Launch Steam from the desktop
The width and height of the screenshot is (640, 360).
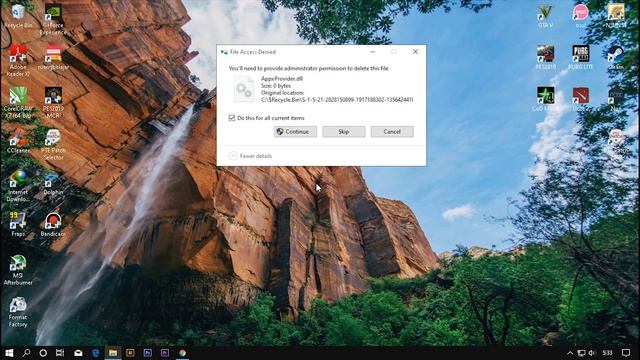coord(616,57)
